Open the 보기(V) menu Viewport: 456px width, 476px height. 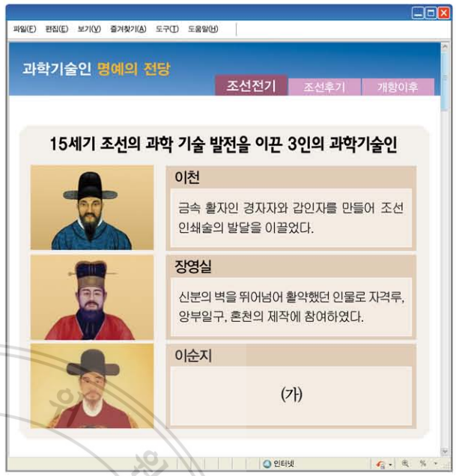tap(89, 29)
